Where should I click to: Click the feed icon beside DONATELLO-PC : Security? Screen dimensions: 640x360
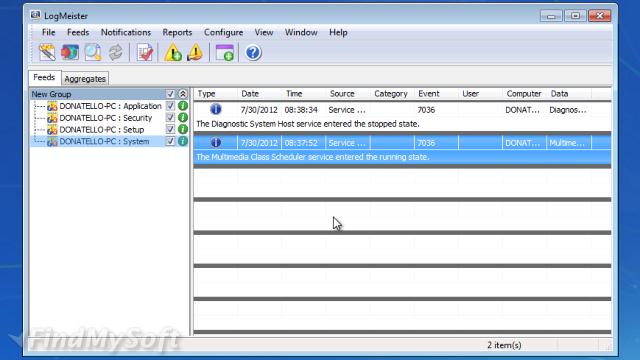click(52, 118)
